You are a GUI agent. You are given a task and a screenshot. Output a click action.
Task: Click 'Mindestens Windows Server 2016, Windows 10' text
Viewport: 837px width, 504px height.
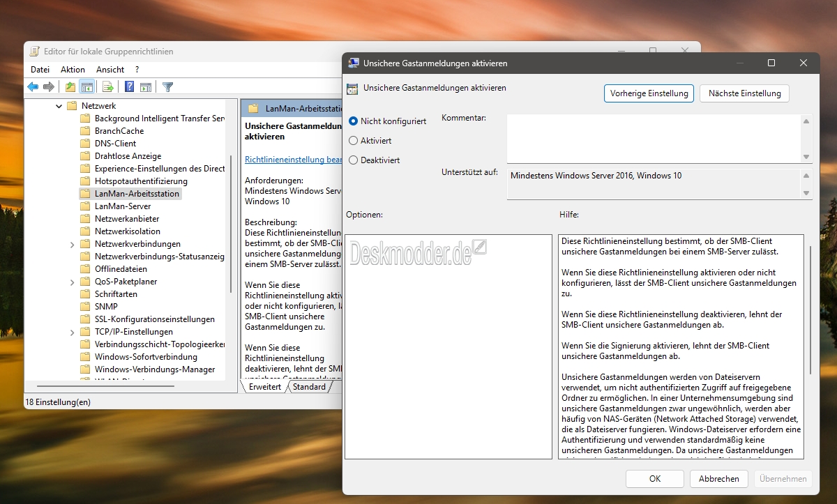[x=596, y=176]
